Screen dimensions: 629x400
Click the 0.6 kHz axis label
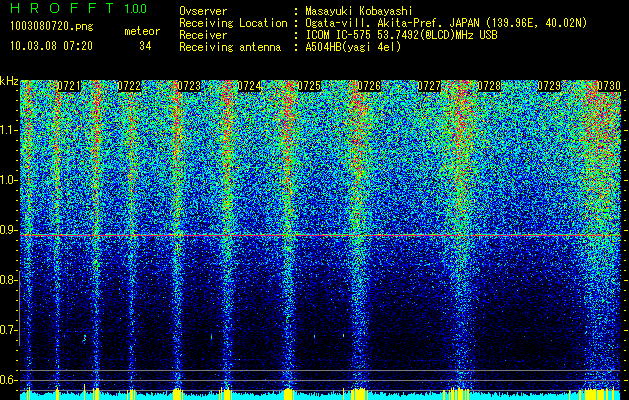point(9,380)
